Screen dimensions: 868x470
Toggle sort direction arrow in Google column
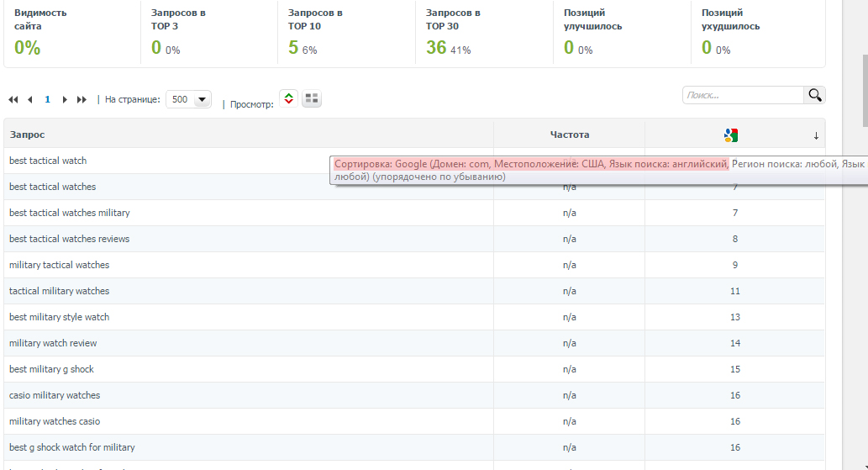[x=816, y=135]
